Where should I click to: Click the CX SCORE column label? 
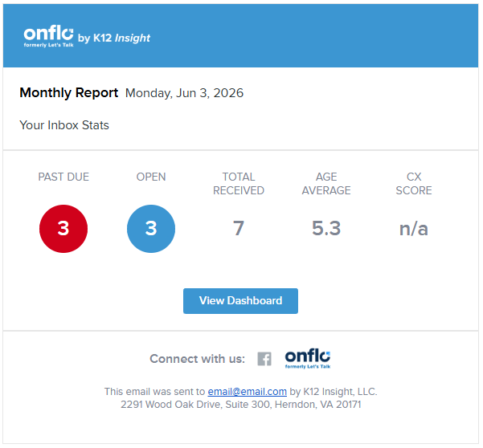pyautogui.click(x=414, y=184)
